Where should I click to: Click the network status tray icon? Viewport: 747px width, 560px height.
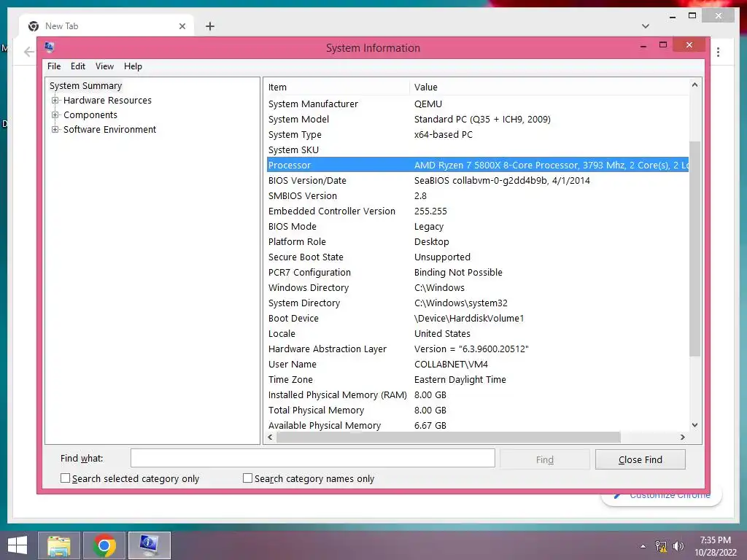661,545
